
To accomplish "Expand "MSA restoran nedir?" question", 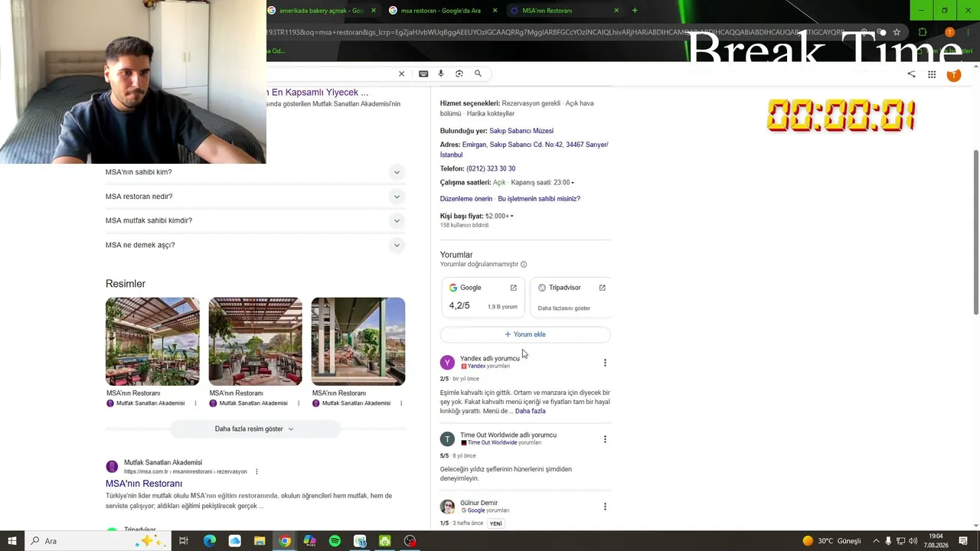I will point(255,197).
